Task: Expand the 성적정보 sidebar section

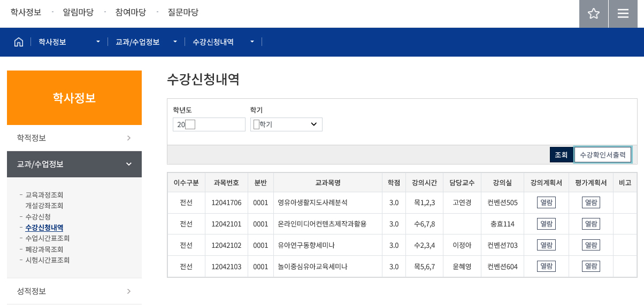Action: (x=74, y=291)
